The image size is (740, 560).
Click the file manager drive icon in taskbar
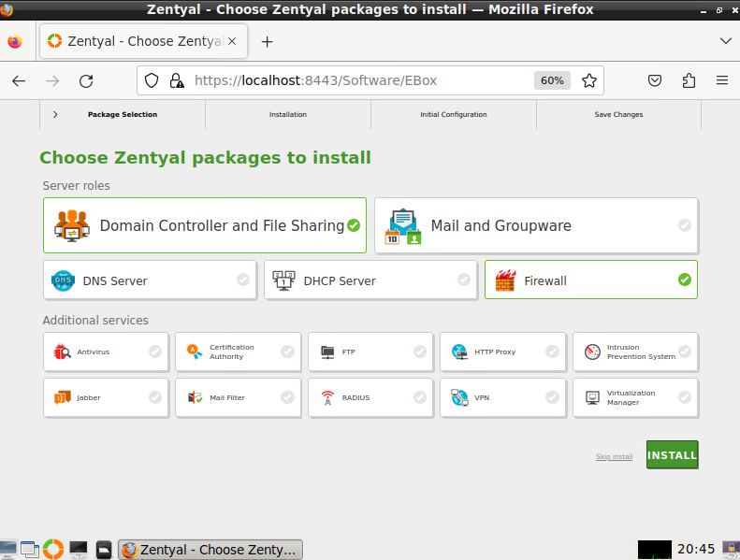point(103,550)
